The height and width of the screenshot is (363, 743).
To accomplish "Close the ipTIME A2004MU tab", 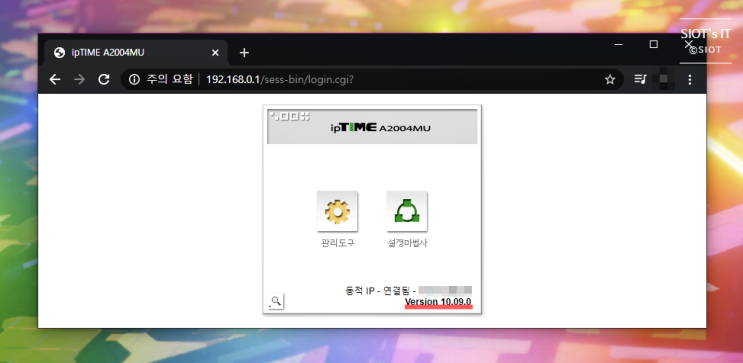I will click(x=215, y=53).
